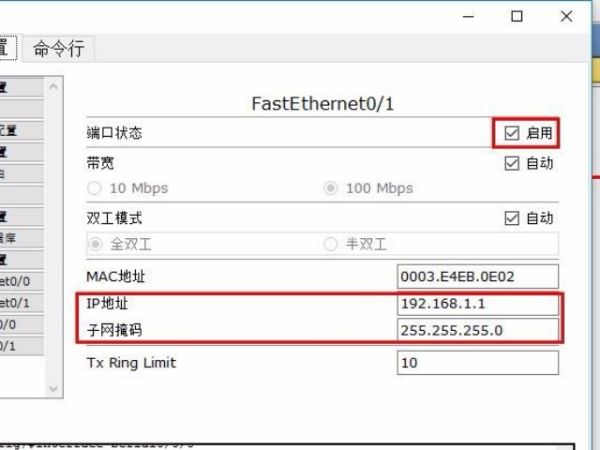Select the 10 Mbps radio button

(95, 188)
